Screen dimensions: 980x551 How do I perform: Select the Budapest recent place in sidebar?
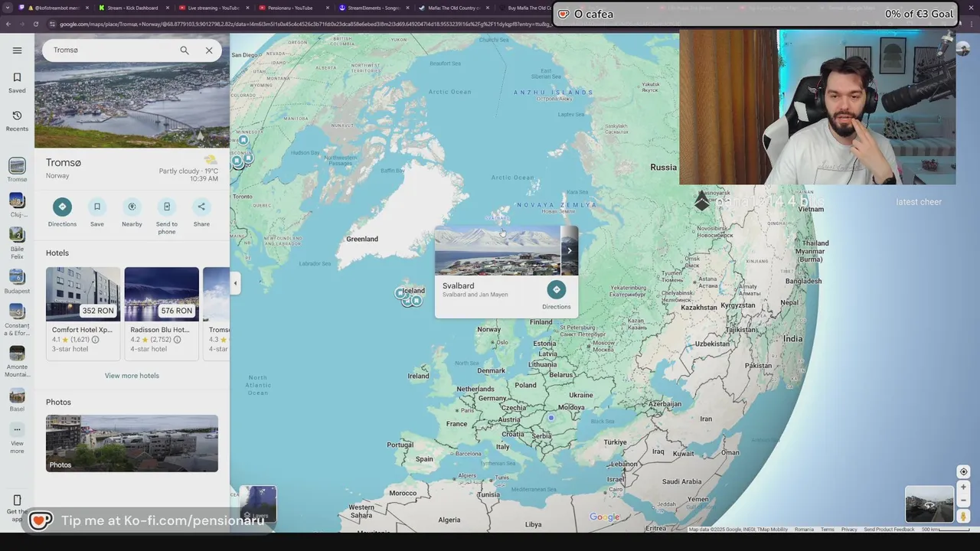(17, 282)
